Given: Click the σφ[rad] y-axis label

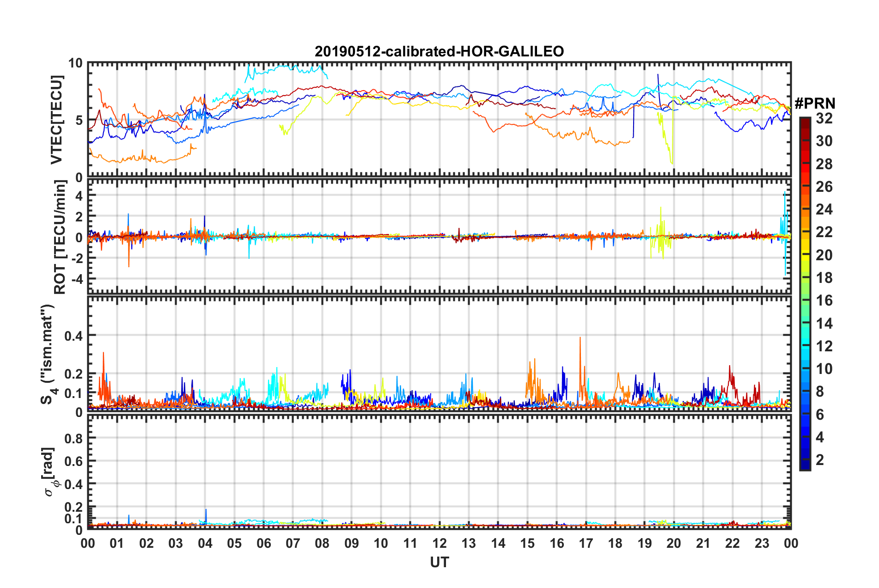Looking at the screenshot, I should pos(49,472).
